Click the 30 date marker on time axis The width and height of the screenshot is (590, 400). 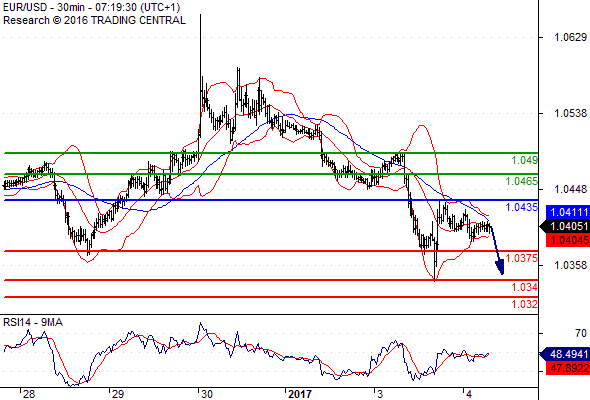tap(207, 394)
